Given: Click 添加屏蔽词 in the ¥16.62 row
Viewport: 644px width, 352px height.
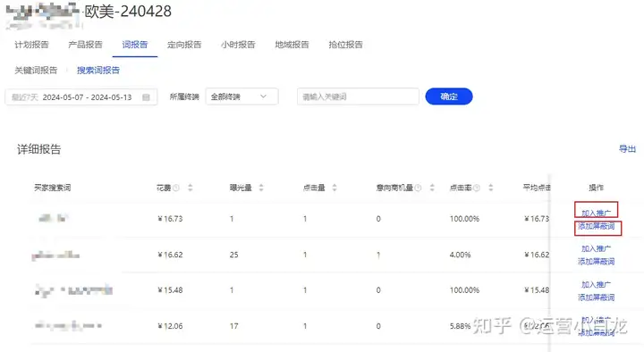Looking at the screenshot, I should tap(597, 262).
